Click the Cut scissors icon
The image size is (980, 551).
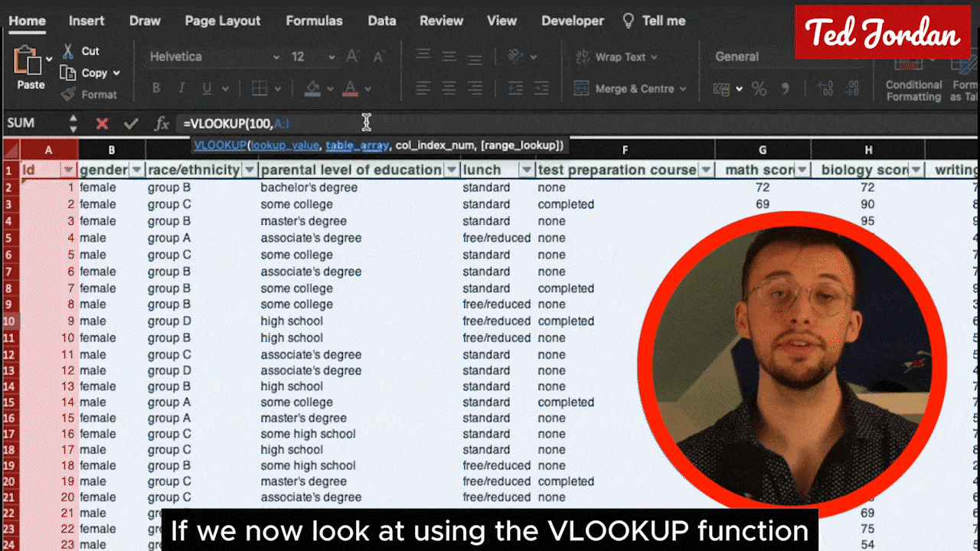coord(69,51)
